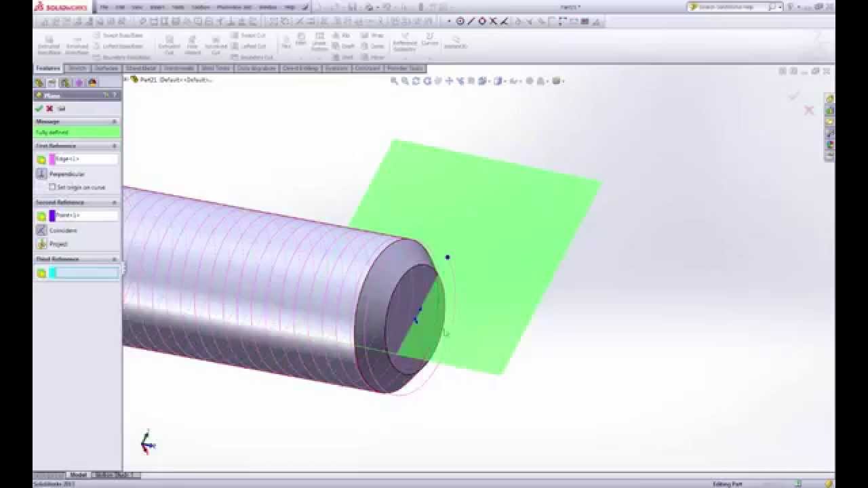The image size is (868, 488).
Task: Choose the Dome tool
Action: point(374,46)
